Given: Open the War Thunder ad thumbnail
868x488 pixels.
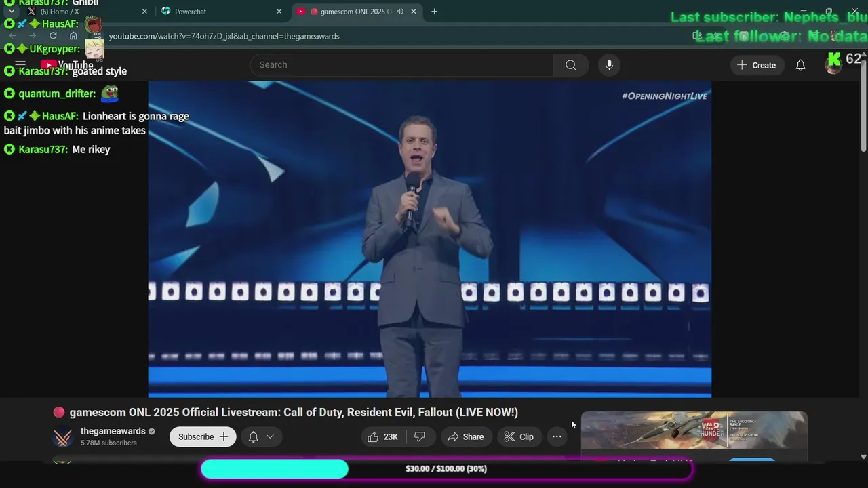Looking at the screenshot, I should 694,430.
